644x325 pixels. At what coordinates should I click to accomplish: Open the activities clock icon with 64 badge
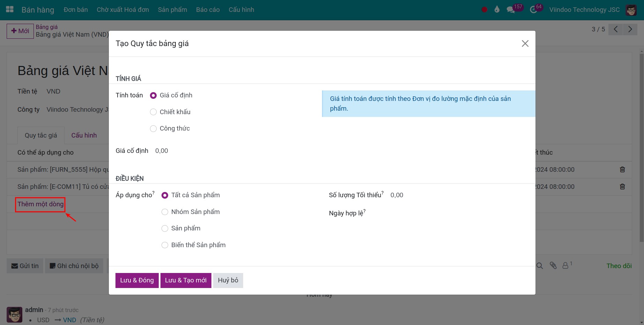[x=533, y=10]
